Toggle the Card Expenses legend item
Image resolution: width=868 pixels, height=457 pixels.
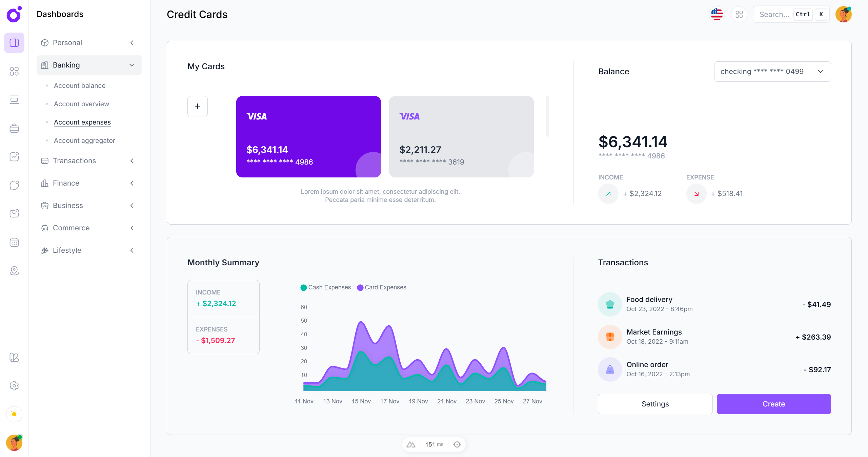point(381,287)
